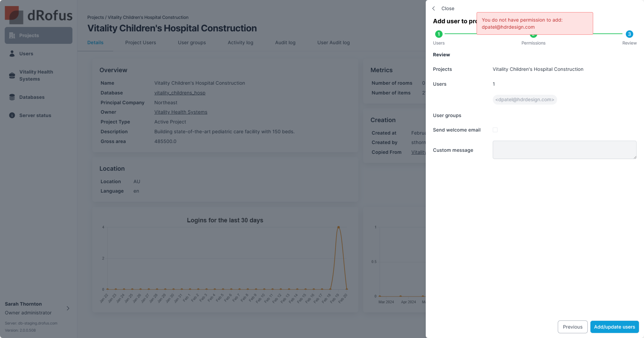This screenshot has height=338, width=644.
Task: Open the Activity log tab
Action: pyautogui.click(x=240, y=43)
